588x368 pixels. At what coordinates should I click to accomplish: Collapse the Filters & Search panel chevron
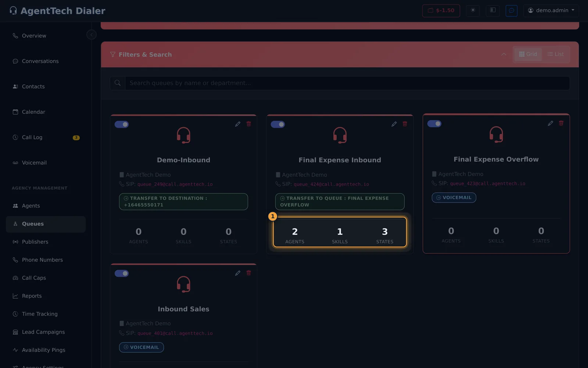(x=504, y=54)
